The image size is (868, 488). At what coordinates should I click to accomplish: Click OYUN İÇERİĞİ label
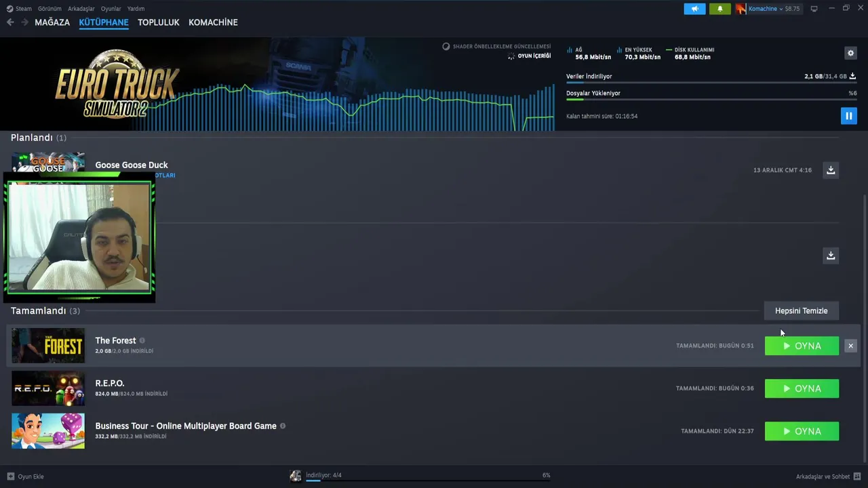pos(534,56)
